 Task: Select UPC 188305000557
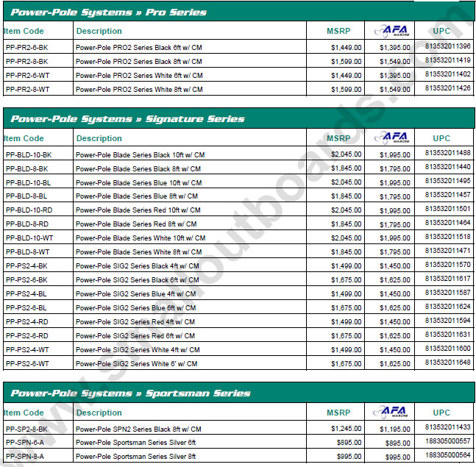pyautogui.click(x=448, y=441)
